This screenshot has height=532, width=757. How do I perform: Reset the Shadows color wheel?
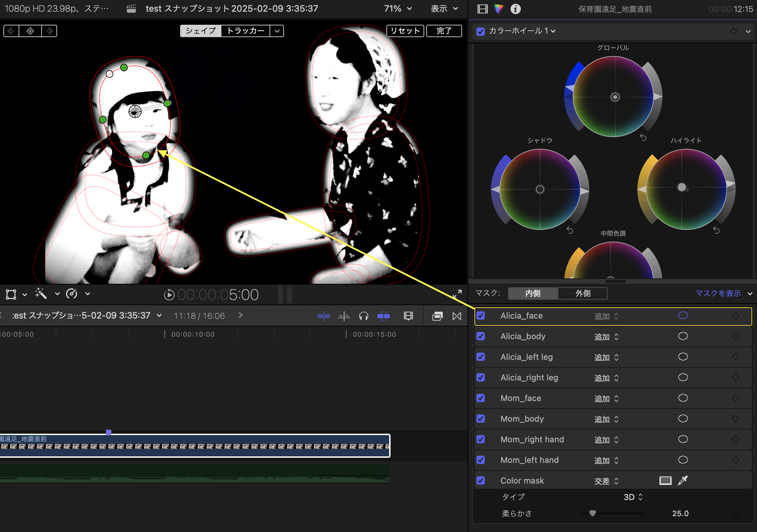coord(570,230)
